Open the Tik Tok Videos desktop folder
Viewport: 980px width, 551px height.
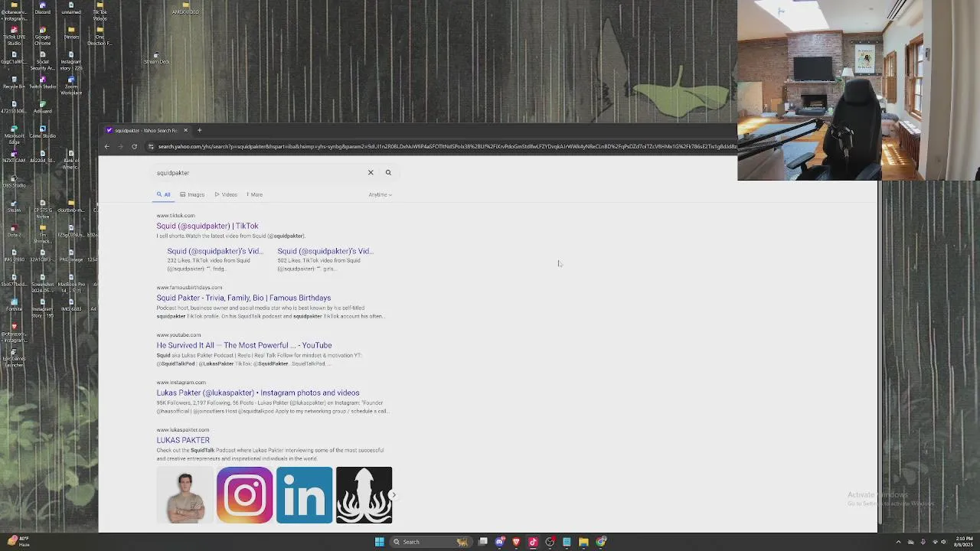pyautogui.click(x=100, y=11)
